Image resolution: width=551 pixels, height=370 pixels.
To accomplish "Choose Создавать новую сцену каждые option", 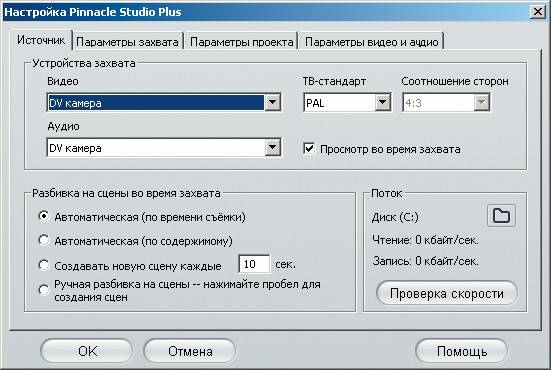I will [x=44, y=265].
